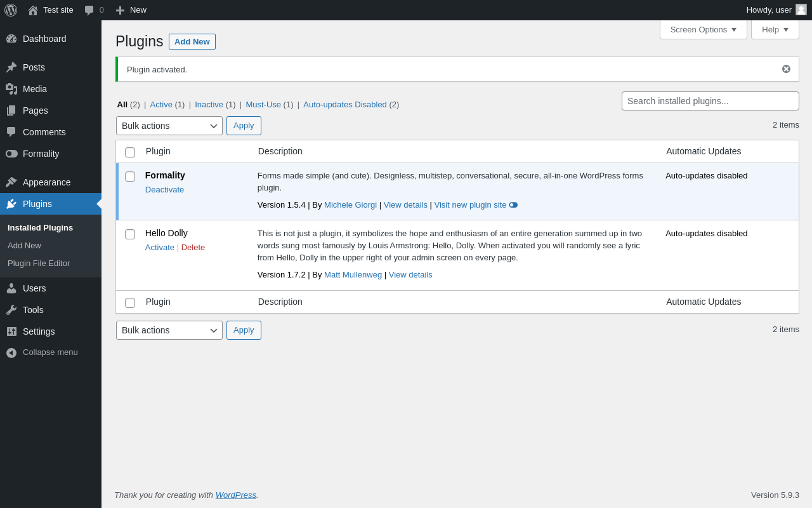This screenshot has height=508, width=812.
Task: Open Media via its sidebar icon
Action: click(x=11, y=89)
